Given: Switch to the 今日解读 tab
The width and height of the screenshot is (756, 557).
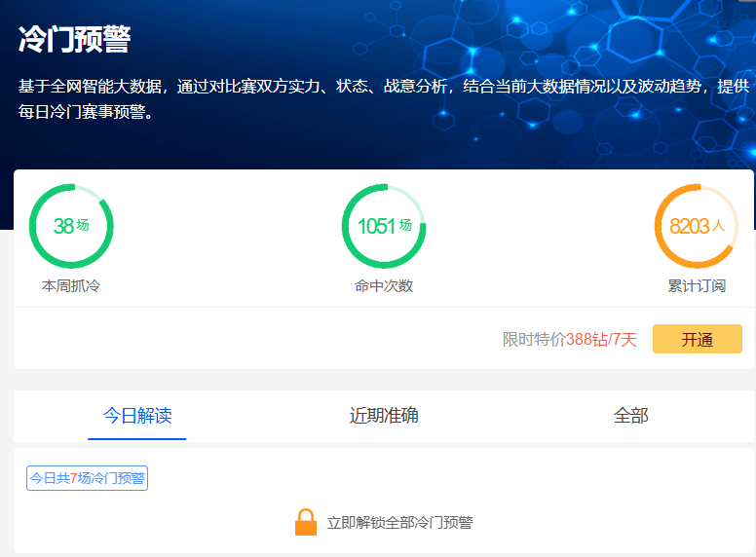Looking at the screenshot, I should point(137,416).
